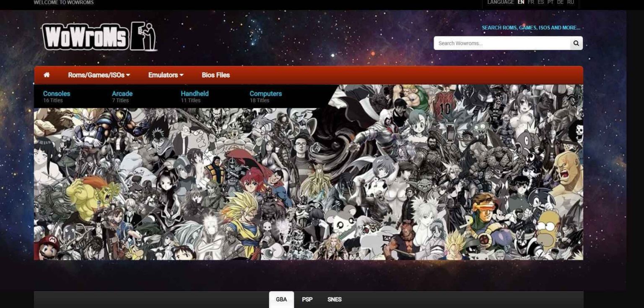Switch to the PSP tab
The image size is (644, 308).
tap(307, 300)
